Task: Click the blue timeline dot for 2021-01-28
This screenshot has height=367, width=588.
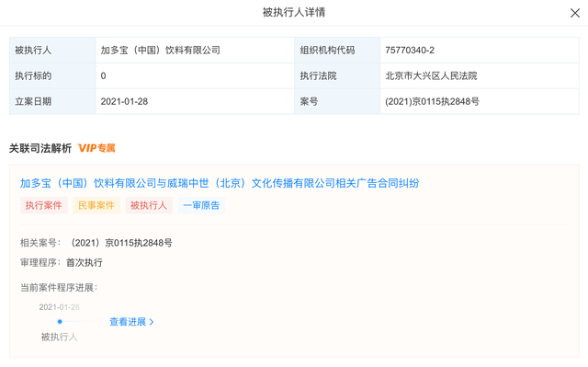Action: click(60, 322)
